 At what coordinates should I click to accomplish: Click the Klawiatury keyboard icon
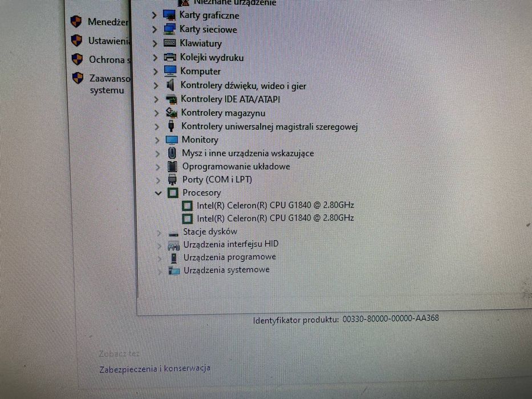(x=170, y=43)
